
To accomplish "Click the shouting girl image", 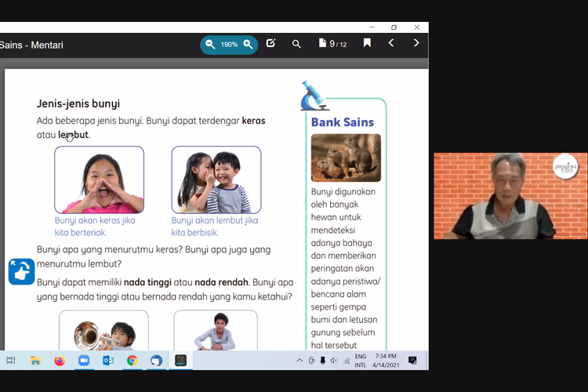I will pos(99,180).
